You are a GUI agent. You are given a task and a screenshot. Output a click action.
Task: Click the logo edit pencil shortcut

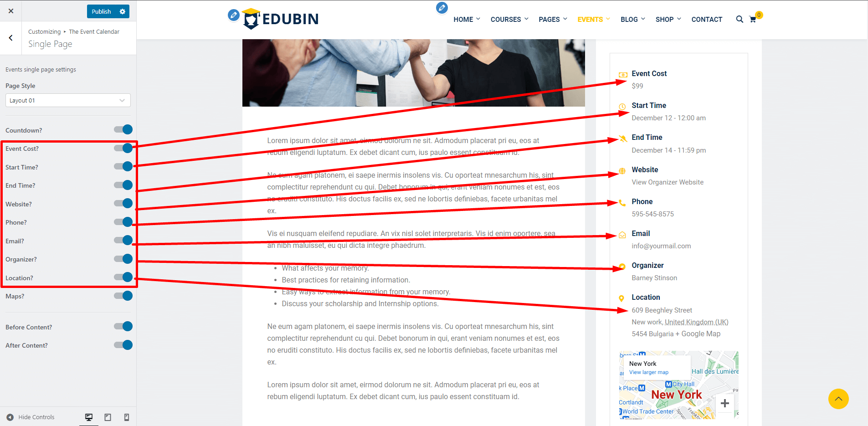click(x=233, y=15)
